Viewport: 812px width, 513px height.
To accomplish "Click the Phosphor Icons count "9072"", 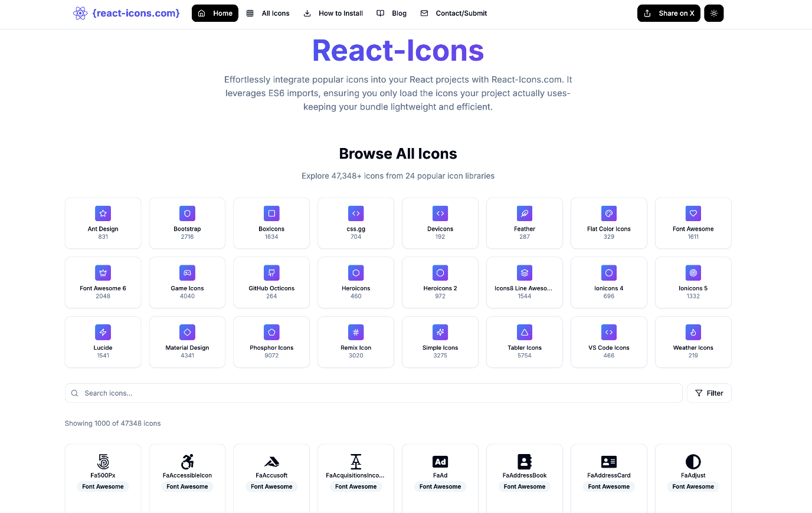I will point(271,356).
